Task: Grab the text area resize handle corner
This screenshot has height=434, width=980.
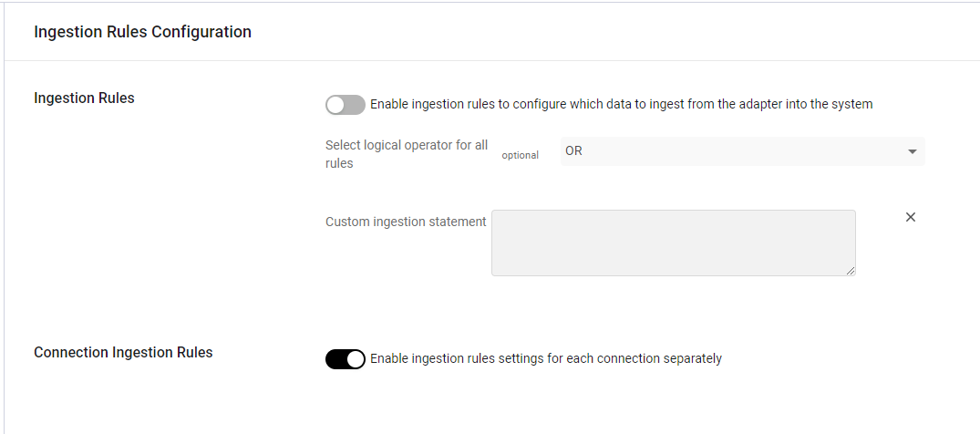Action: tap(851, 271)
